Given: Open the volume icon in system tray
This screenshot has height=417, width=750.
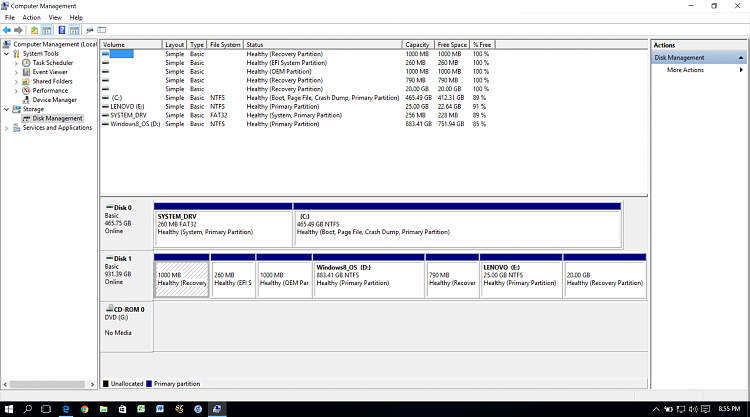Looking at the screenshot, I should 693,409.
